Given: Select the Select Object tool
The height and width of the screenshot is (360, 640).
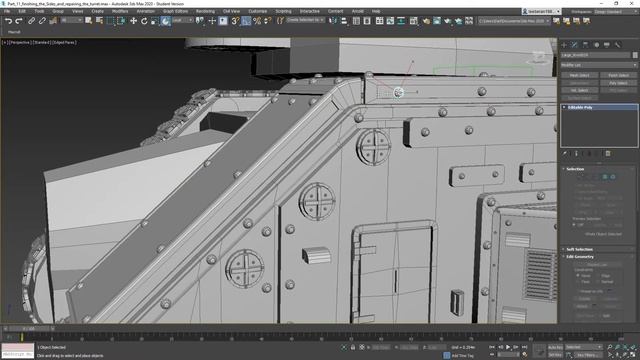Looking at the screenshot, I should (89, 21).
